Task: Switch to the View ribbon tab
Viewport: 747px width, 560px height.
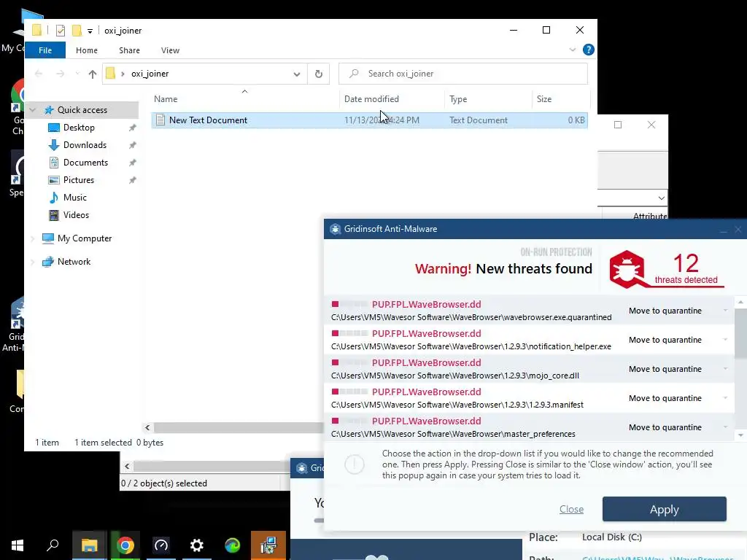Action: (170, 50)
